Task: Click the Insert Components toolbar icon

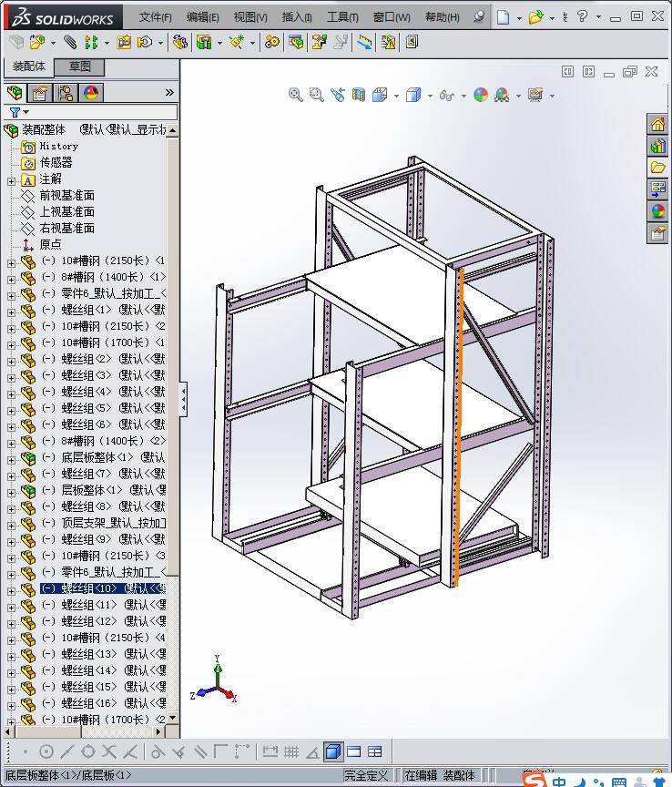Action: click(x=36, y=42)
